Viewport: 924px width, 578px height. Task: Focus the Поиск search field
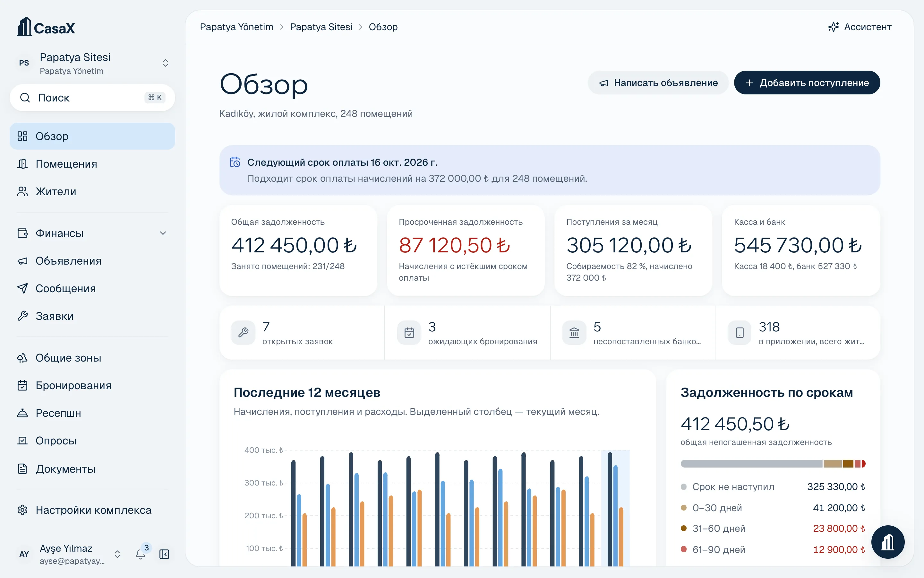(x=92, y=98)
